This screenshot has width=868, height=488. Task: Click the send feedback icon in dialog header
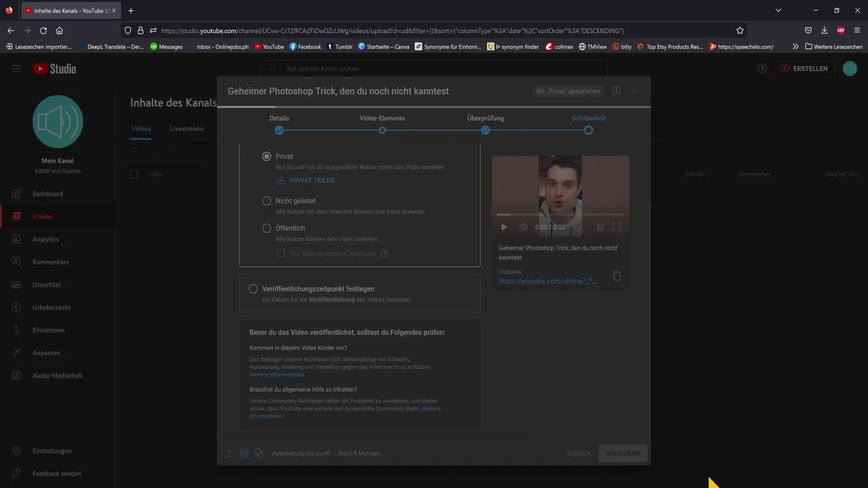(x=616, y=91)
